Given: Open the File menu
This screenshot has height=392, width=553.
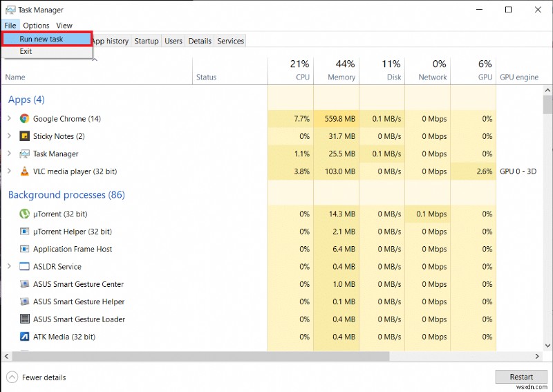Looking at the screenshot, I should click(10, 26).
